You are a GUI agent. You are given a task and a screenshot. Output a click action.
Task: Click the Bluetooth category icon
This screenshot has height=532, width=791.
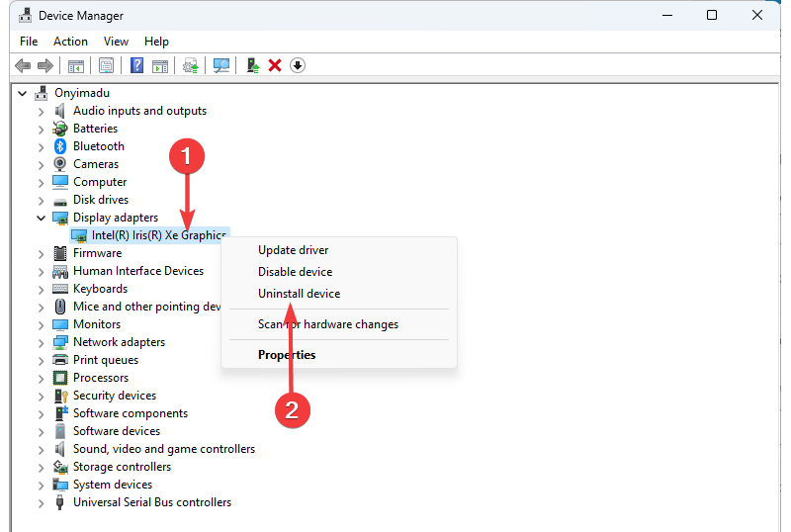point(60,146)
